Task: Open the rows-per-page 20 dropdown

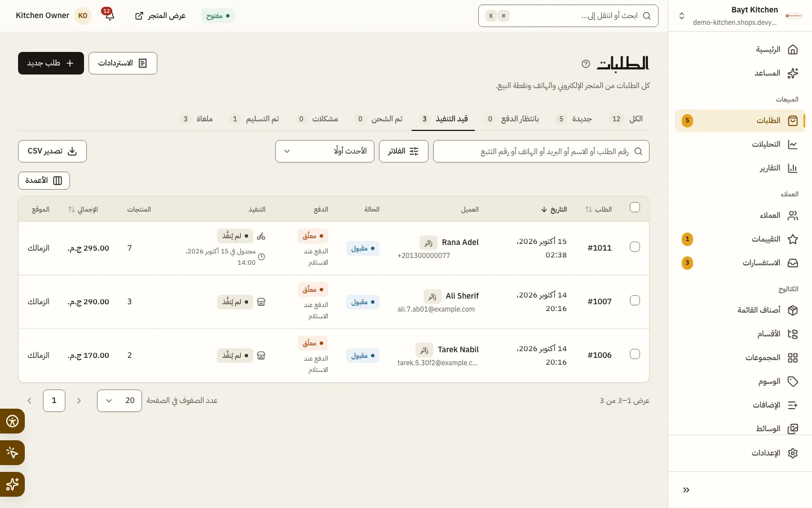Action: click(x=120, y=401)
